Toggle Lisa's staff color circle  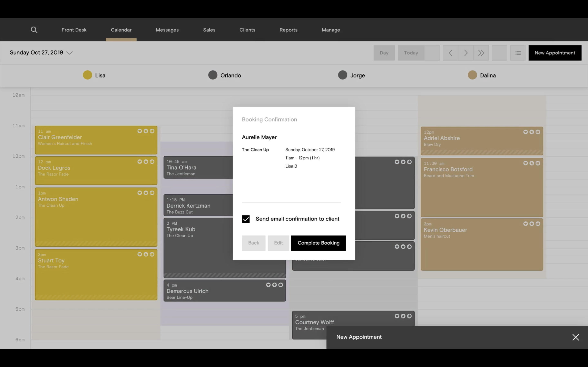87,75
